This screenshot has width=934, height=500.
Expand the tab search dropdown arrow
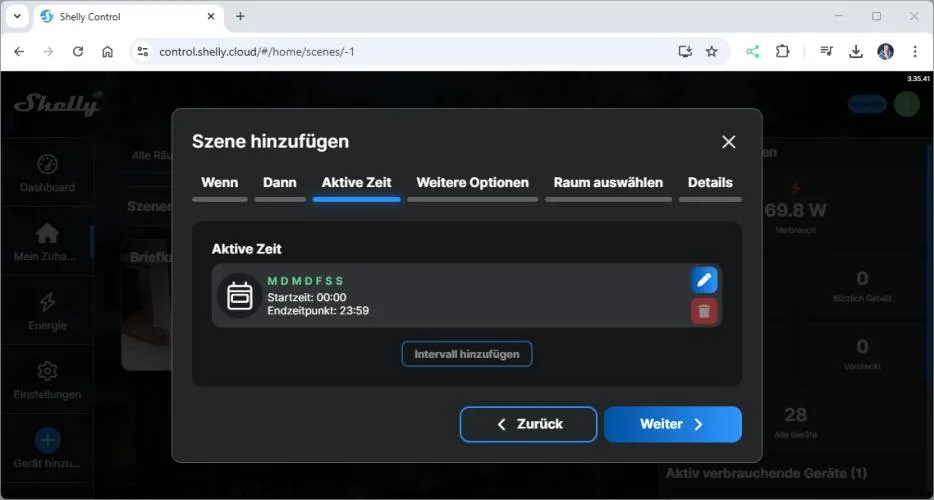[17, 16]
